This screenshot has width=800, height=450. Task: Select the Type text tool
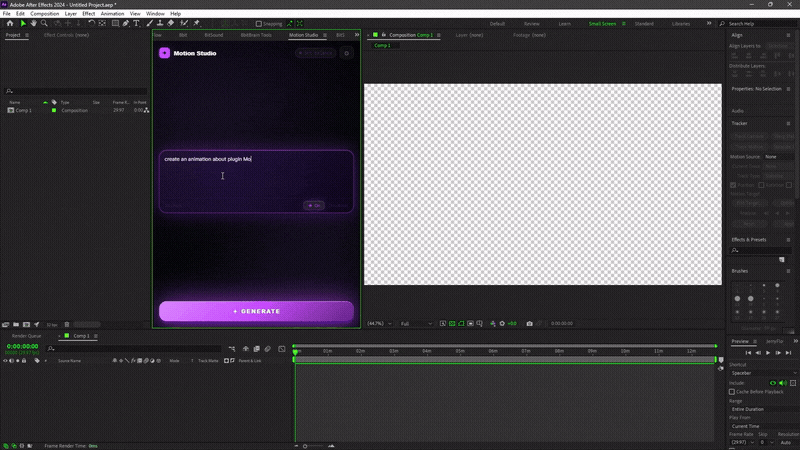(x=136, y=23)
